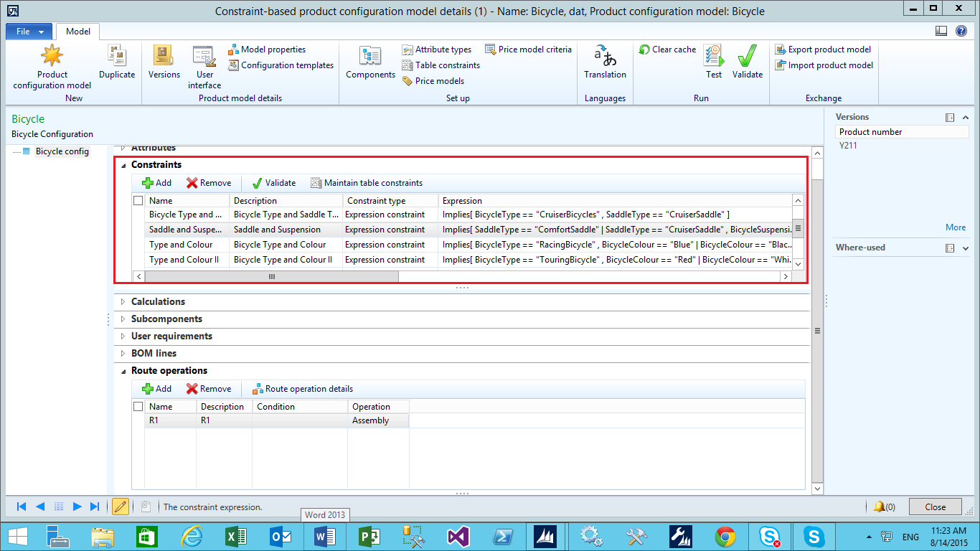Create a new Product configuration model
The image size is (980, 551).
click(52, 67)
